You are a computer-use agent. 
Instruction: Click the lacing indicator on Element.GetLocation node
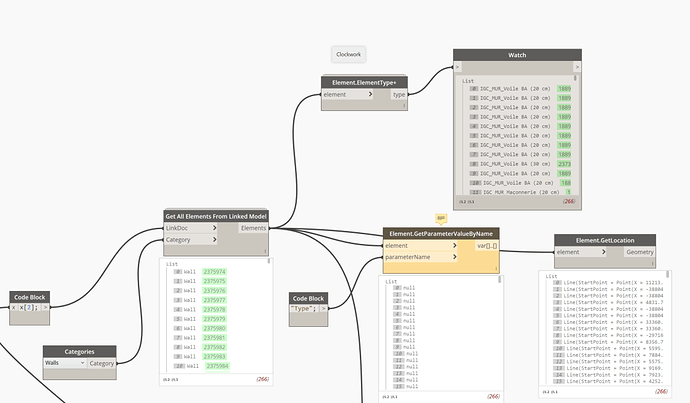(652, 264)
